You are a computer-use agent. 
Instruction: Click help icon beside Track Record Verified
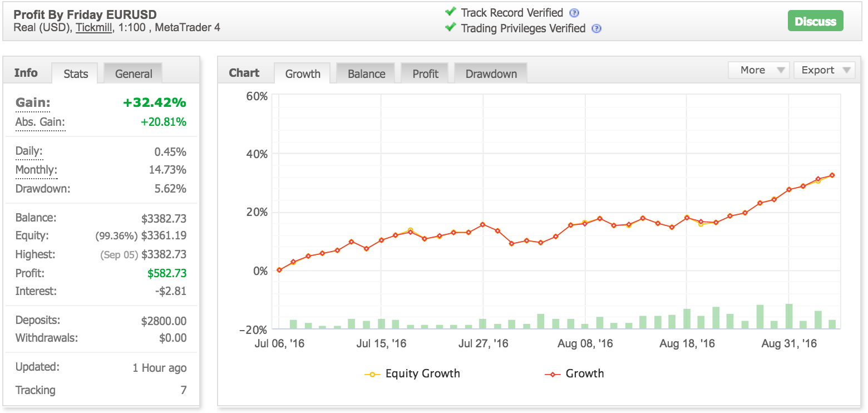[x=574, y=13]
